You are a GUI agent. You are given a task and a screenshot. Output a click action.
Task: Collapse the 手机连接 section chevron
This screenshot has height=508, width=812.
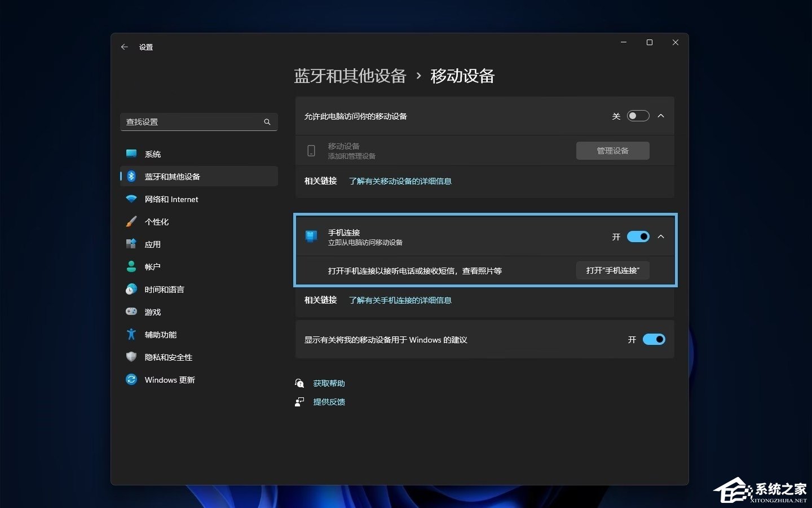[x=661, y=237]
